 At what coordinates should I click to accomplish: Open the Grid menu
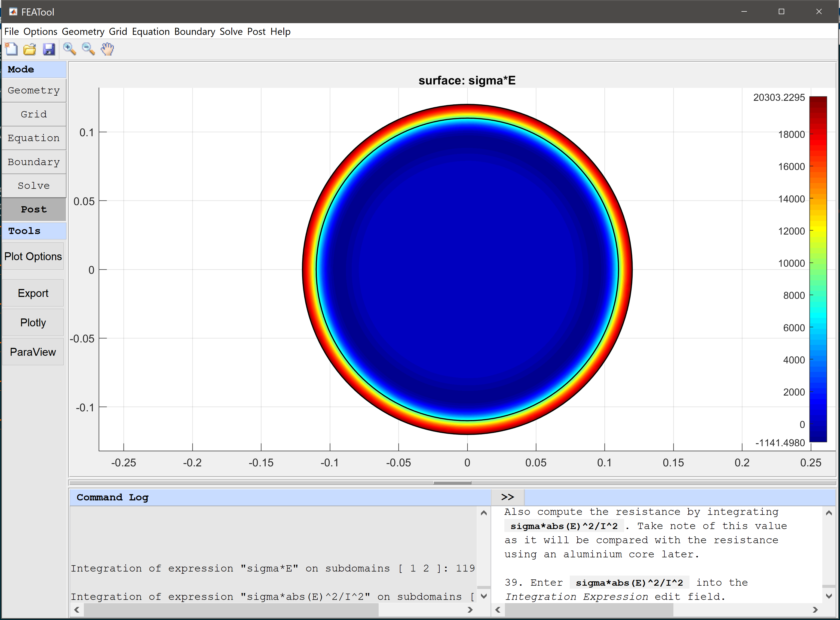(x=118, y=32)
